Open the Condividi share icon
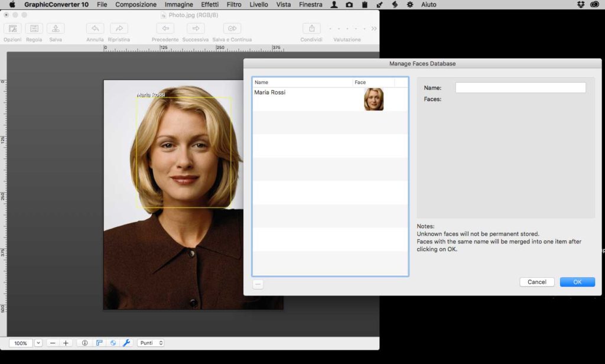 (x=311, y=28)
